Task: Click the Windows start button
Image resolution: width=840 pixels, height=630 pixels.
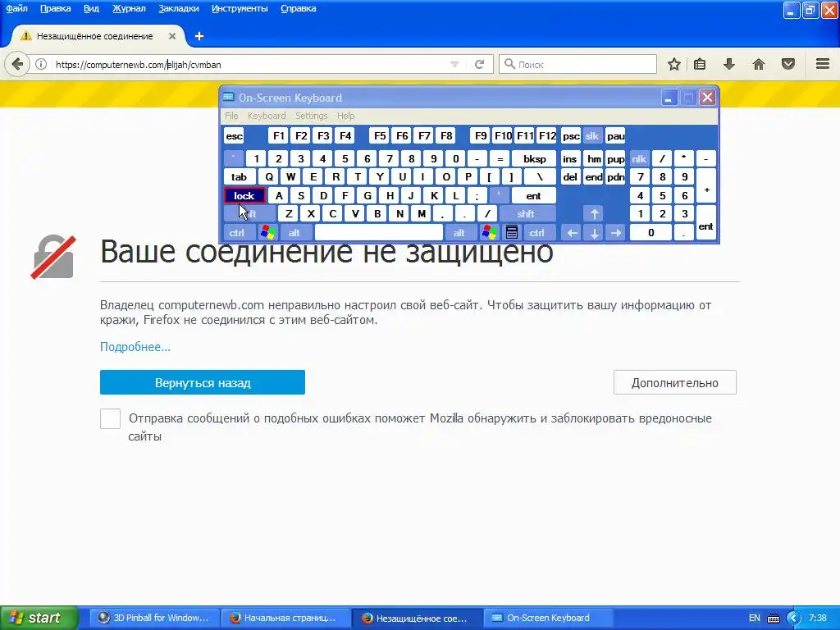Action: click(x=39, y=619)
